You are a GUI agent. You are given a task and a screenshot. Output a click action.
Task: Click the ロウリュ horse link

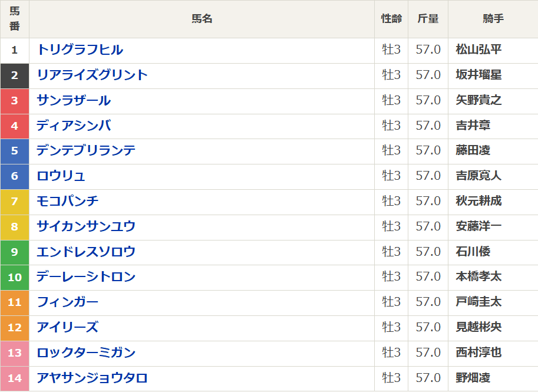click(61, 176)
